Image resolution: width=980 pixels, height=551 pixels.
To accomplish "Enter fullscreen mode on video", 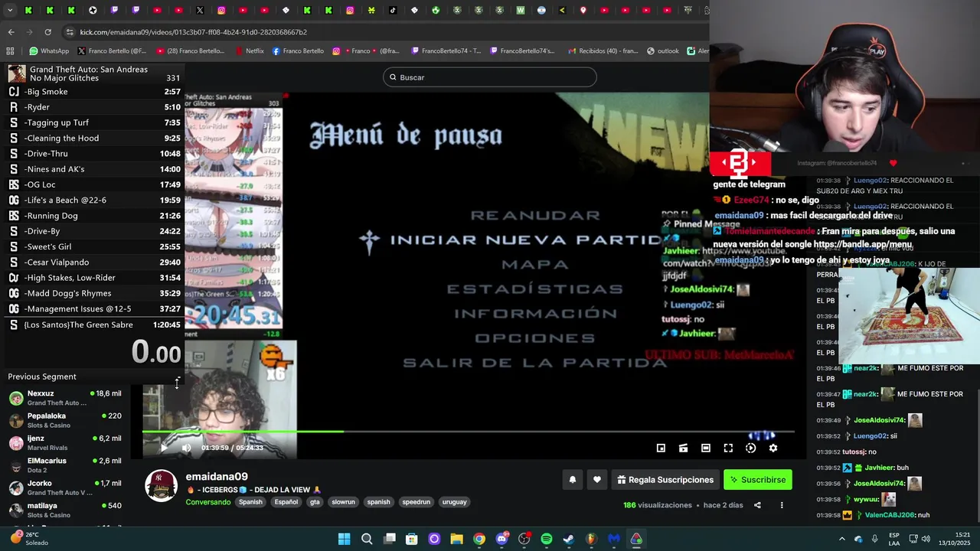I will 728,448.
